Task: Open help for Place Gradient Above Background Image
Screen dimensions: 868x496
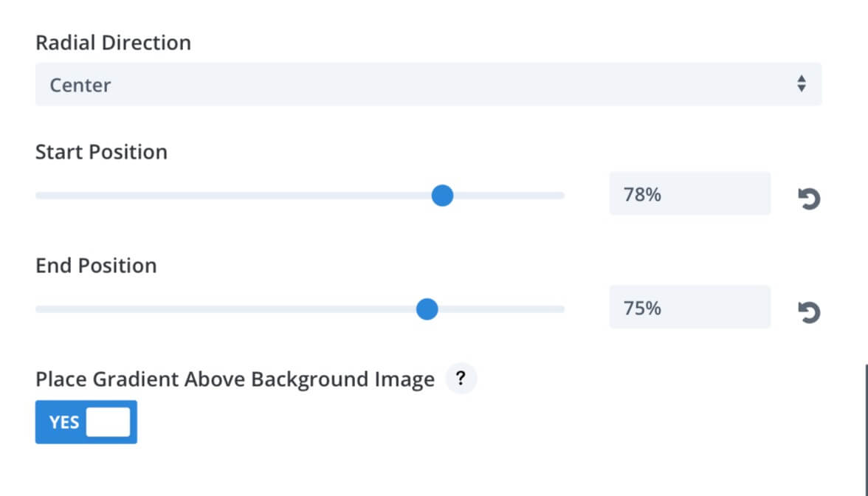Action: click(461, 379)
